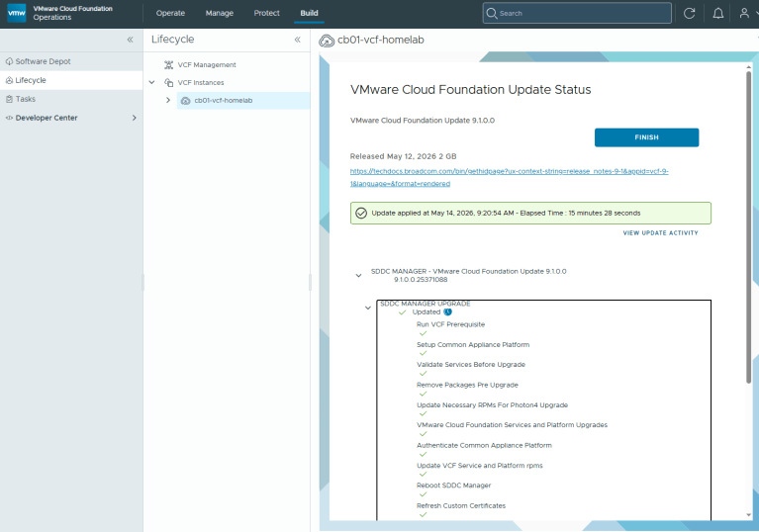Click check mark under Remove Packages Pre Upgrade
Image resolution: width=759 pixels, height=532 pixels.
coord(423,394)
